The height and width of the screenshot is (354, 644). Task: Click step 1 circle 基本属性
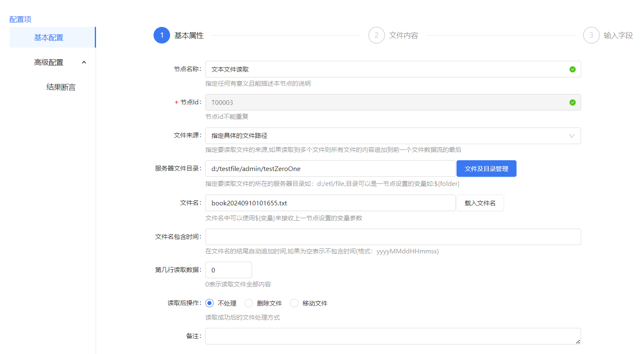click(x=162, y=35)
